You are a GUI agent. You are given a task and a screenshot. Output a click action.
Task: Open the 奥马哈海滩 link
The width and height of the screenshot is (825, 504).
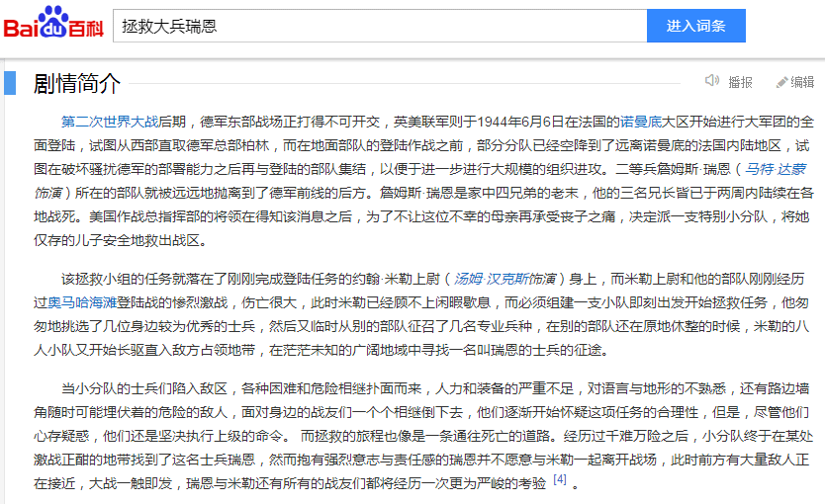point(82,302)
